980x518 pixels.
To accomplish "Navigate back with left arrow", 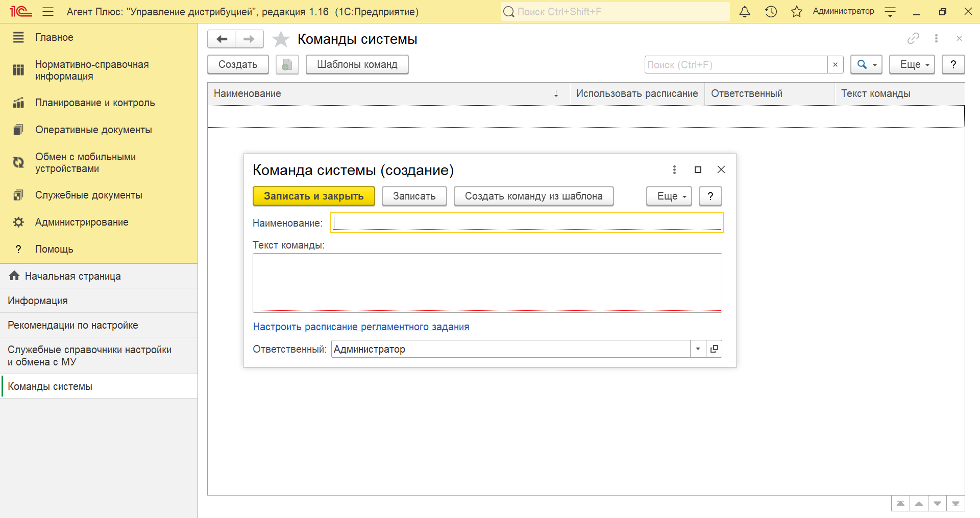I will (x=222, y=39).
